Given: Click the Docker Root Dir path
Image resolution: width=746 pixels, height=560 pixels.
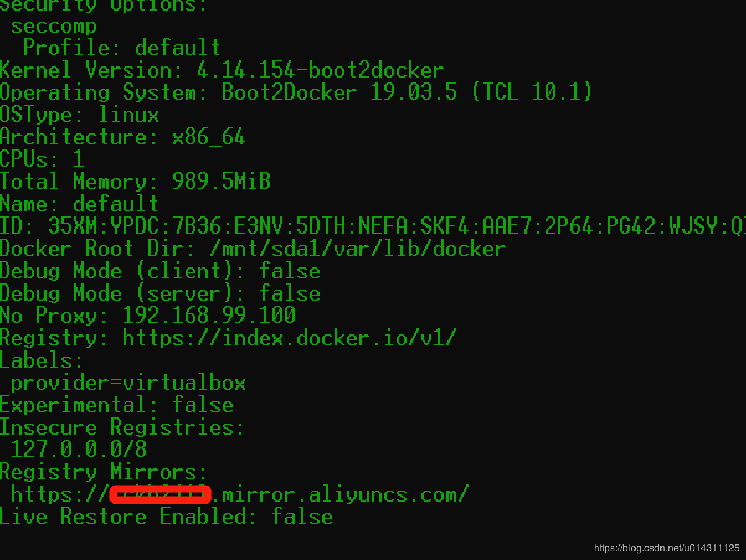Looking at the screenshot, I should pos(357,249).
